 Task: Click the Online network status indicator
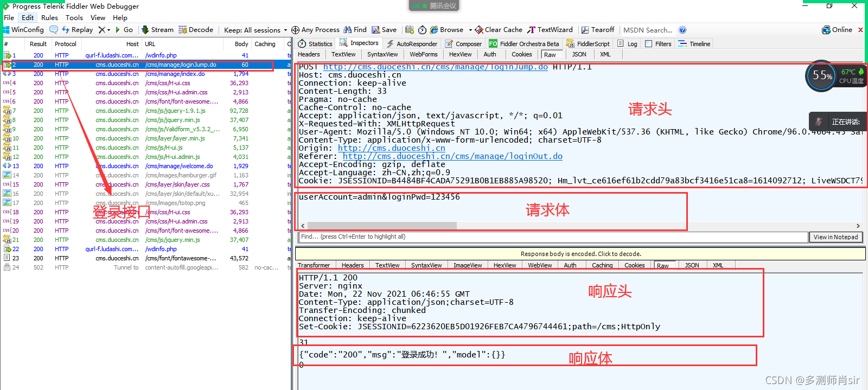click(837, 30)
